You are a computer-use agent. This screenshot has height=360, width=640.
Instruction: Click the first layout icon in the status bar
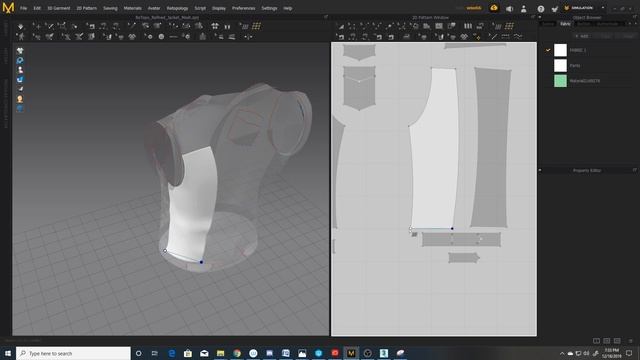tap(596, 340)
